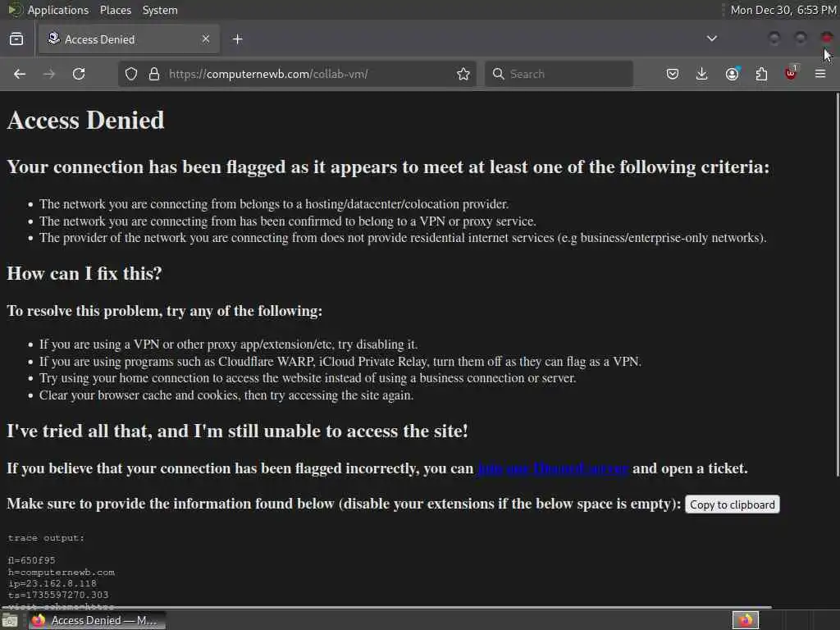840x630 pixels.
Task: Click the h=computernewb.com trace line
Action: click(x=61, y=572)
